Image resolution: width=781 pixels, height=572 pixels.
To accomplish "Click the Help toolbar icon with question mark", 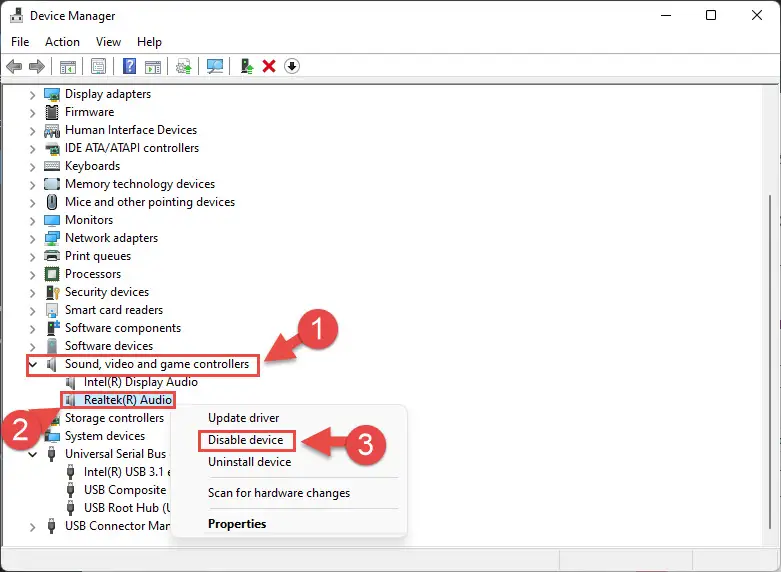I will coord(129,66).
